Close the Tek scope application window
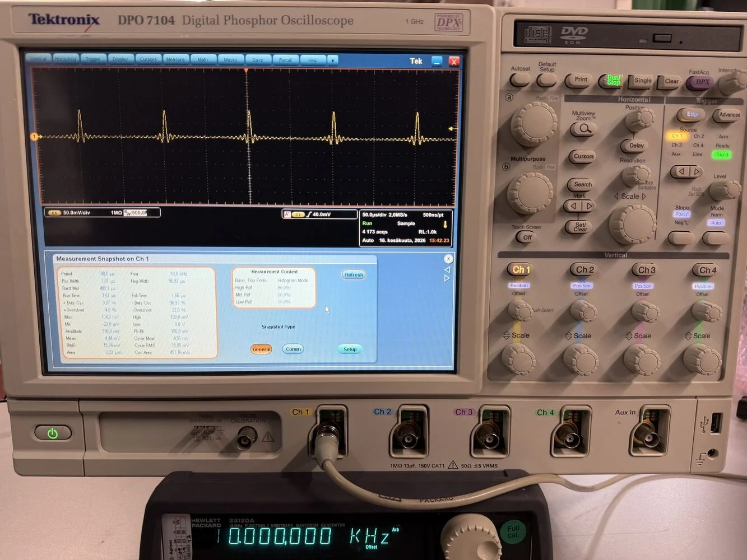The width and height of the screenshot is (747, 560). click(454, 62)
